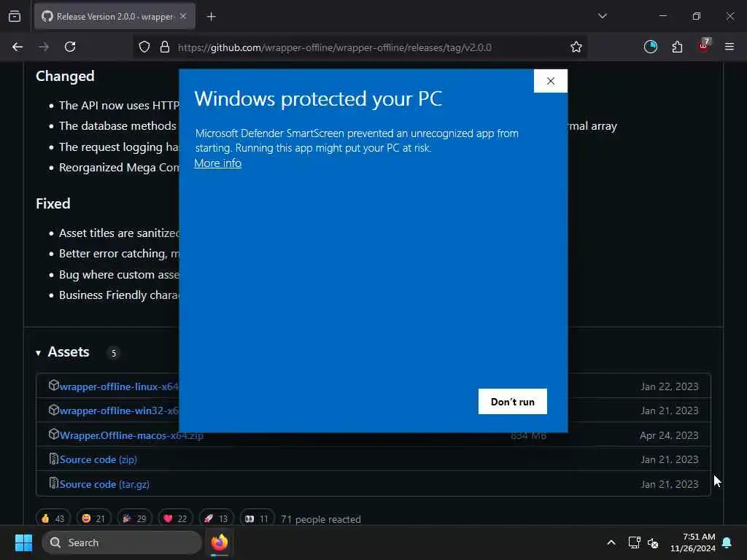
Task: Click the package icon beside win32 asset
Action: [x=54, y=410]
